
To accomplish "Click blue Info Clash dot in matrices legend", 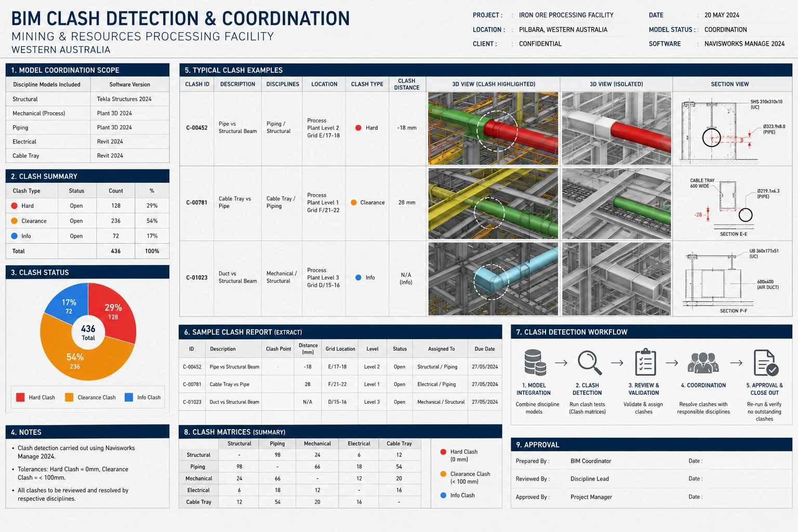I will tap(443, 495).
